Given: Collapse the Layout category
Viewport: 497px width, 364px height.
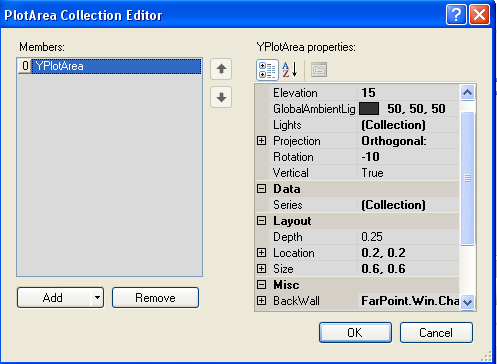Looking at the screenshot, I should click(x=262, y=221).
